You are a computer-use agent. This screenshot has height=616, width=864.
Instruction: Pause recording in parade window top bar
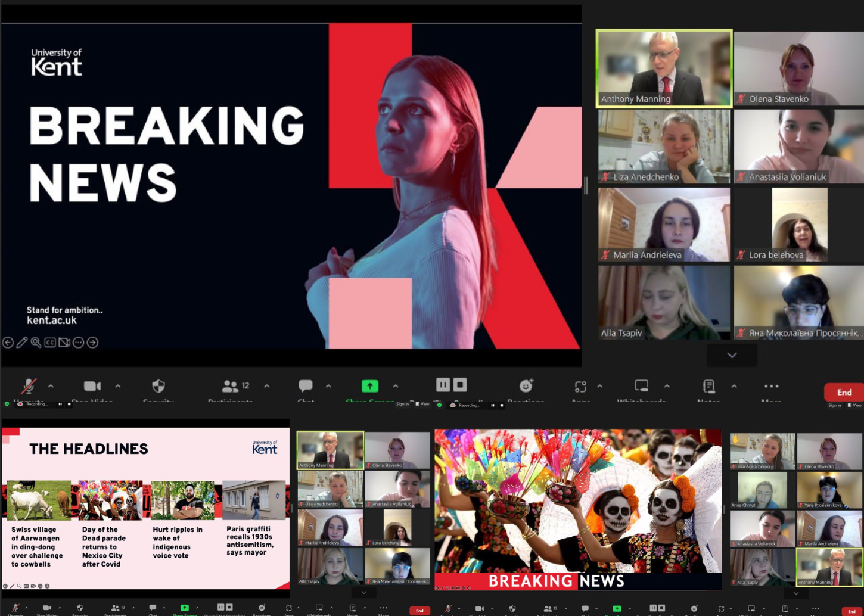coord(493,405)
